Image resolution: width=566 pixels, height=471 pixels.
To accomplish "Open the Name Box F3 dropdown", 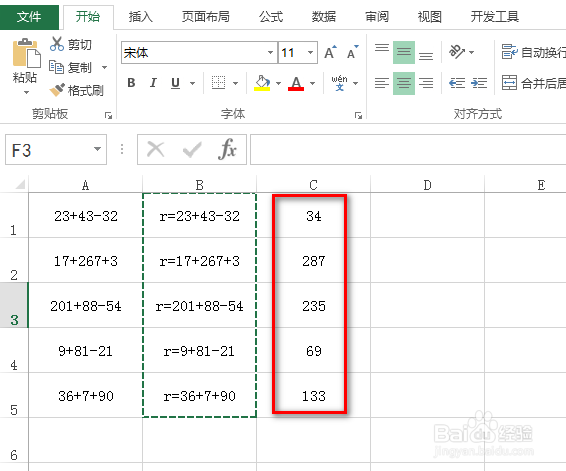I will click(x=97, y=149).
